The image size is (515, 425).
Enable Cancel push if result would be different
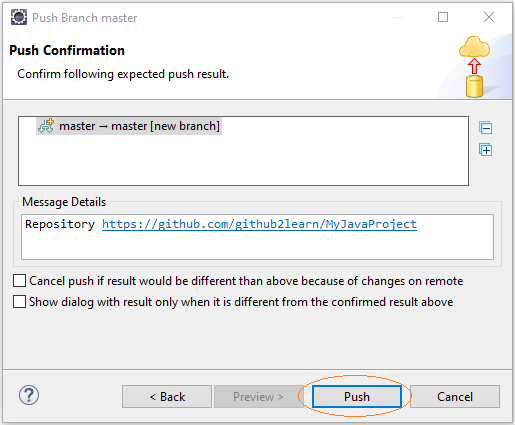(19, 281)
